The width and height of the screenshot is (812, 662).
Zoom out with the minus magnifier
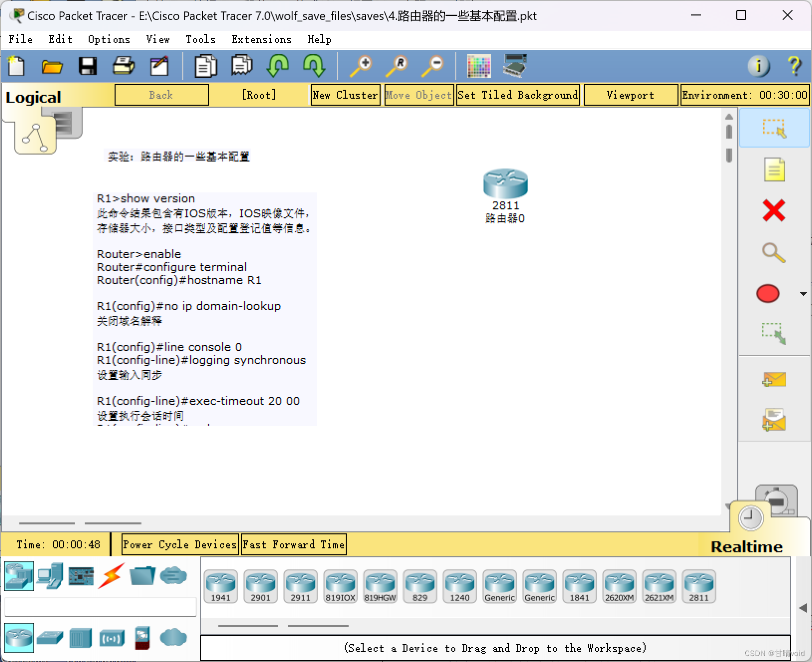432,65
